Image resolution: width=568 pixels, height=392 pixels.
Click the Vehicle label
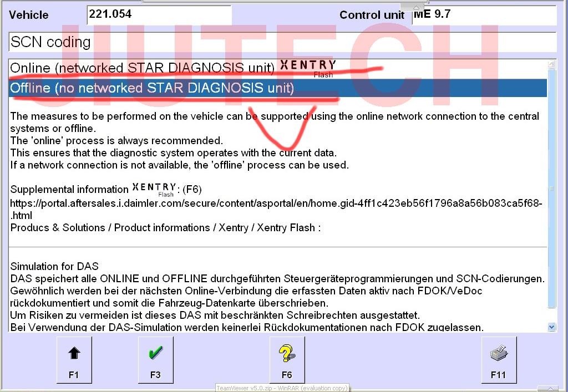[29, 15]
